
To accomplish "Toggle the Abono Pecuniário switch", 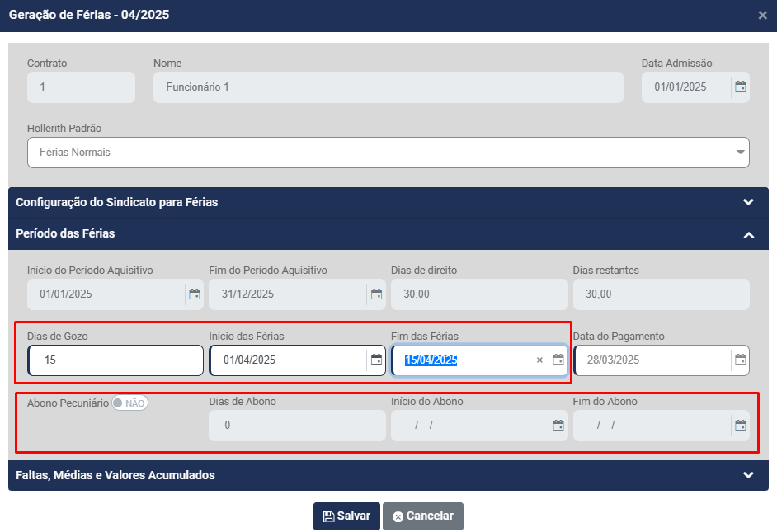I will pos(129,403).
